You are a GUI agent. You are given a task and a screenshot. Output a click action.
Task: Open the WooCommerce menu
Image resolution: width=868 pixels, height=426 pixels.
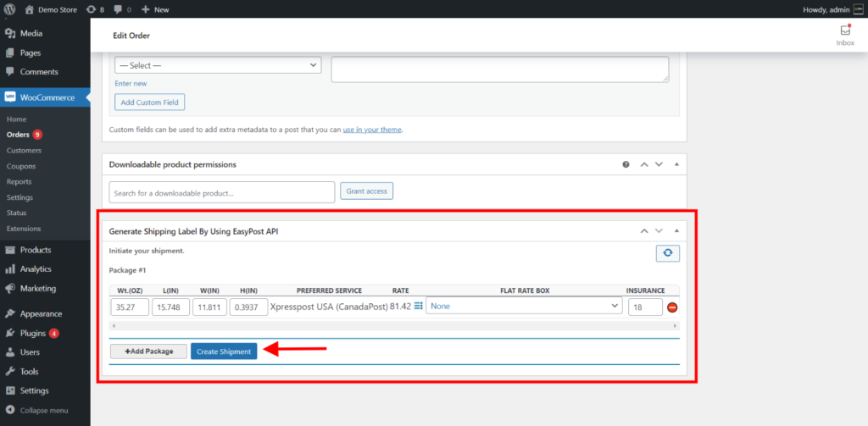point(45,97)
